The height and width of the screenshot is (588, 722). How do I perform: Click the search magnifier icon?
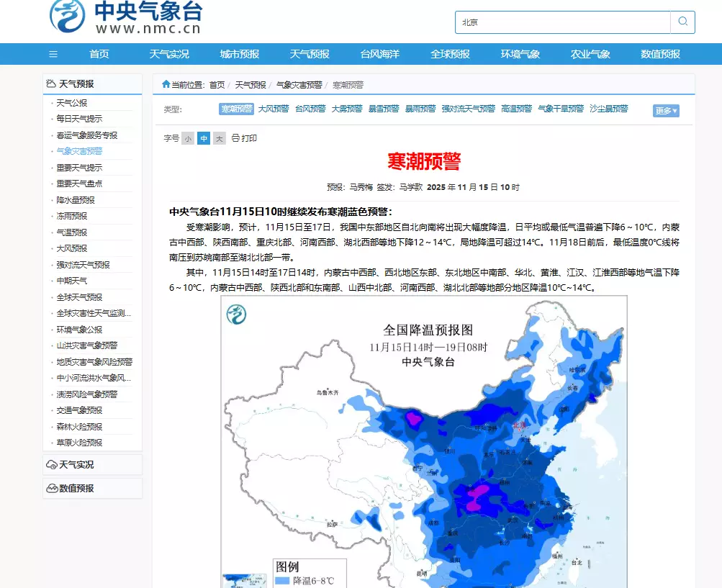[x=682, y=22]
